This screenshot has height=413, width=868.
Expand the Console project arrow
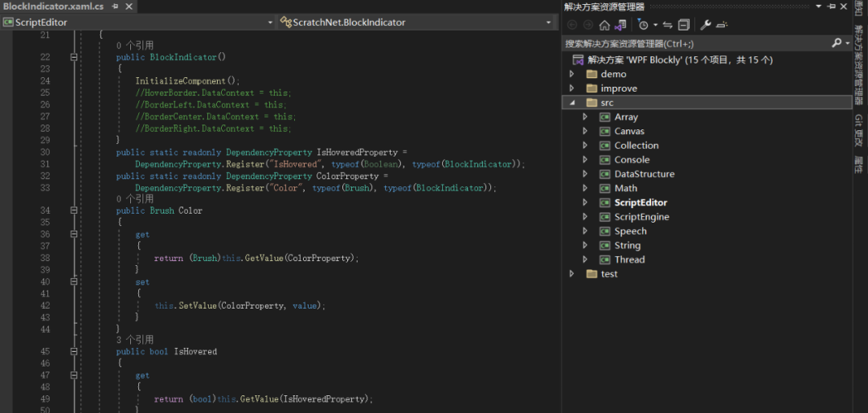585,160
